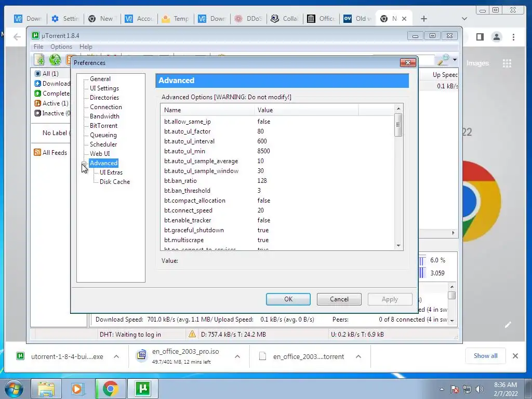Select UI Settings in Preferences tree

pos(104,88)
